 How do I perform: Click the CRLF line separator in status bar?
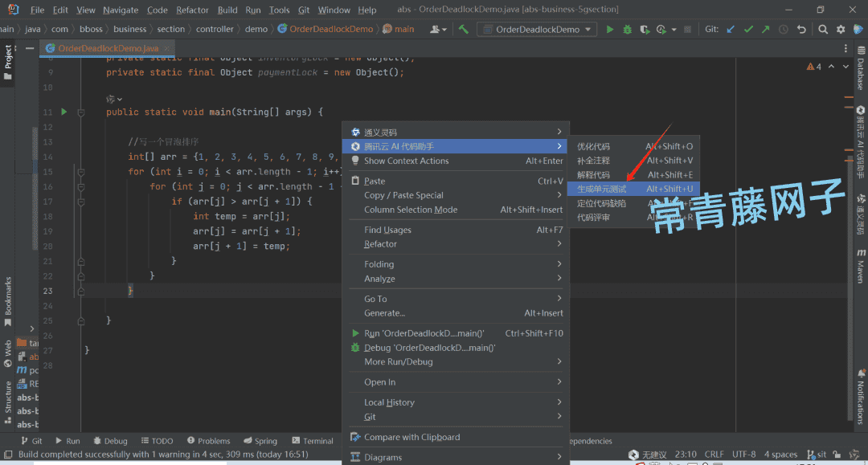pos(714,455)
